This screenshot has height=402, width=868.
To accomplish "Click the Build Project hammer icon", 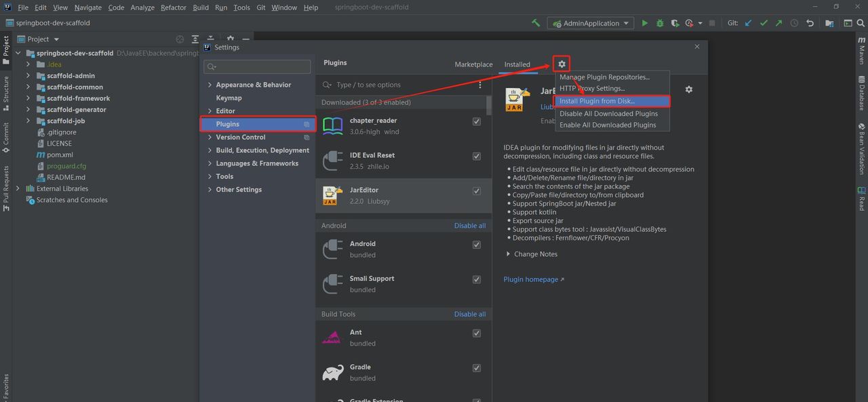I will pyautogui.click(x=536, y=23).
